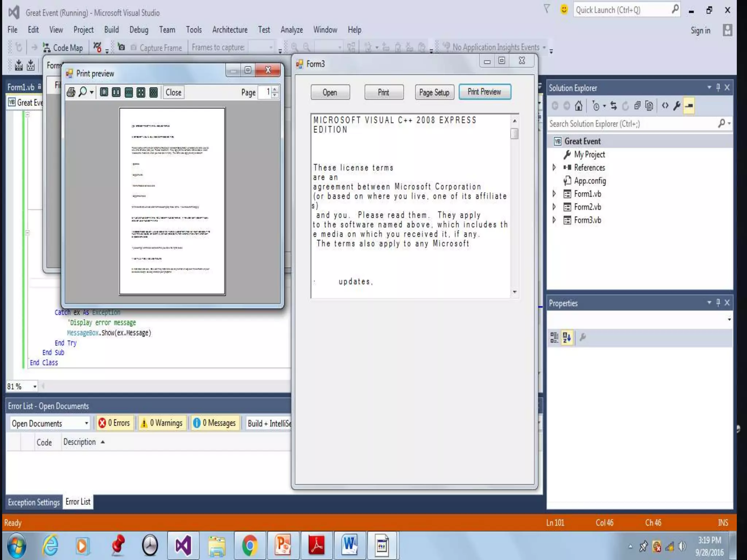Toggle the 0 Errors filter

(115, 423)
